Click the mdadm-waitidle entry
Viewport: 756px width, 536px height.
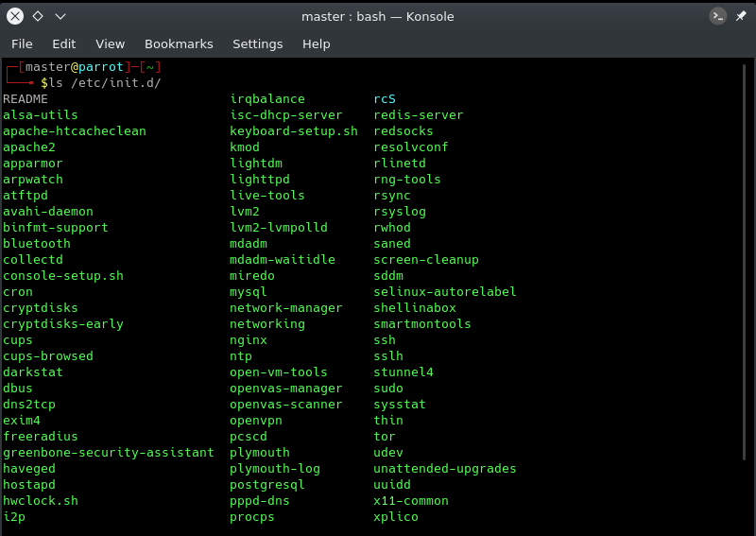(x=283, y=260)
